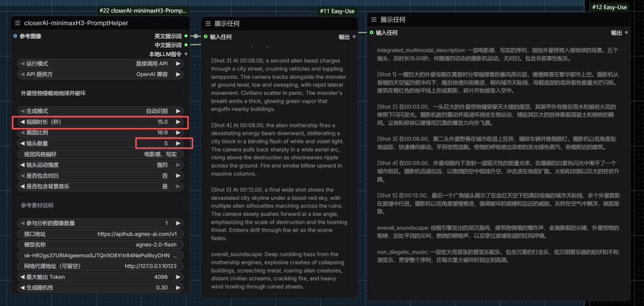Click the 中文提示词 output socket dot
The height and width of the screenshot is (306, 644).
click(186, 45)
